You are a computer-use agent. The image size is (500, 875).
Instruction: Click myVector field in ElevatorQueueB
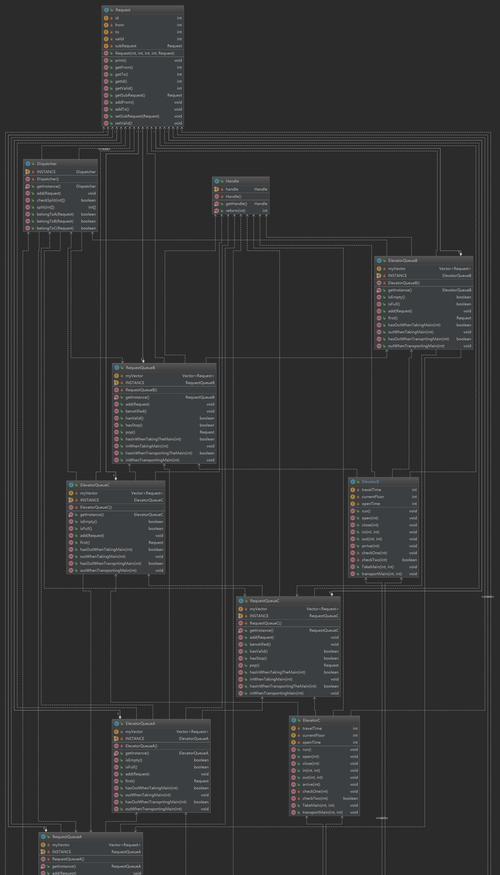coord(424,268)
